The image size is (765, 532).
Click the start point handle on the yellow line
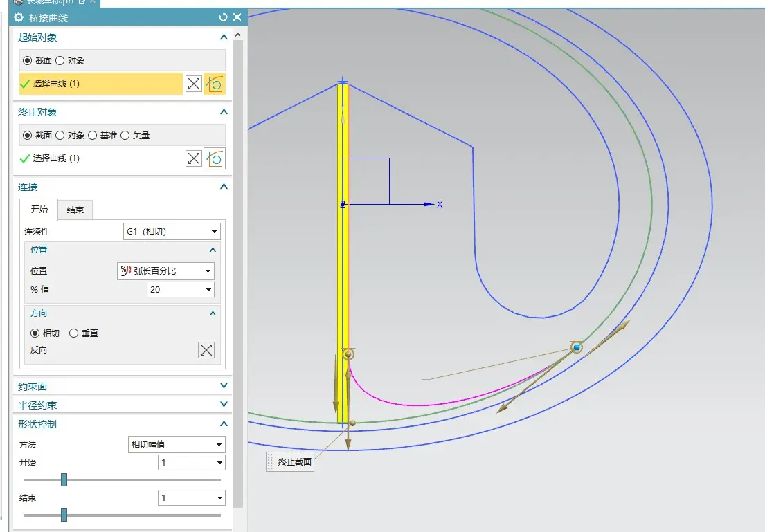point(348,354)
